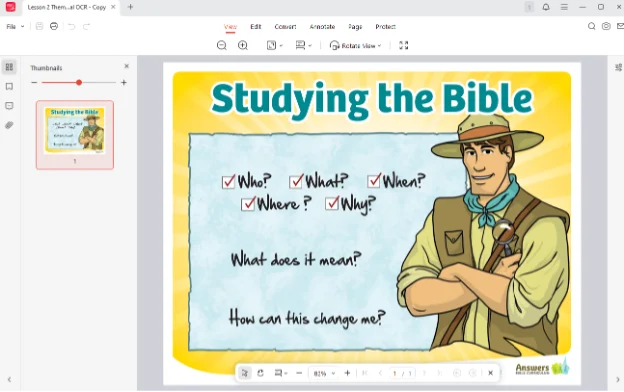
Task: Click the mail envelope icon
Action: 620,26
